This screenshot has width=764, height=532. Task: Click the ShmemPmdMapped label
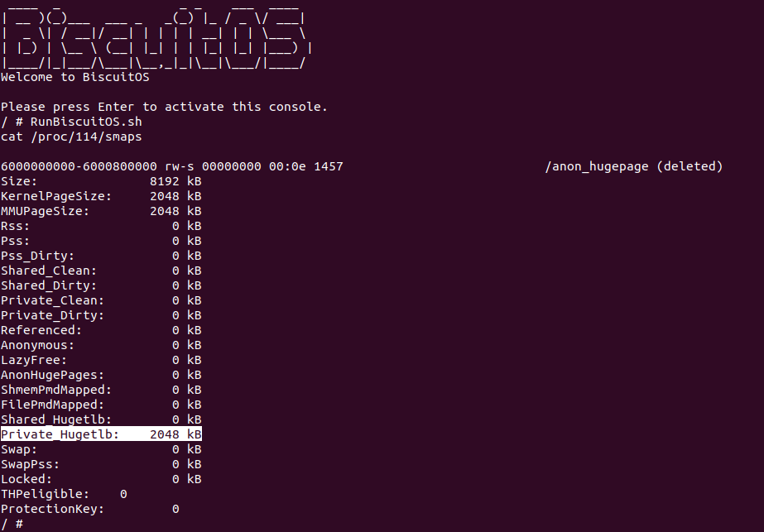click(56, 390)
